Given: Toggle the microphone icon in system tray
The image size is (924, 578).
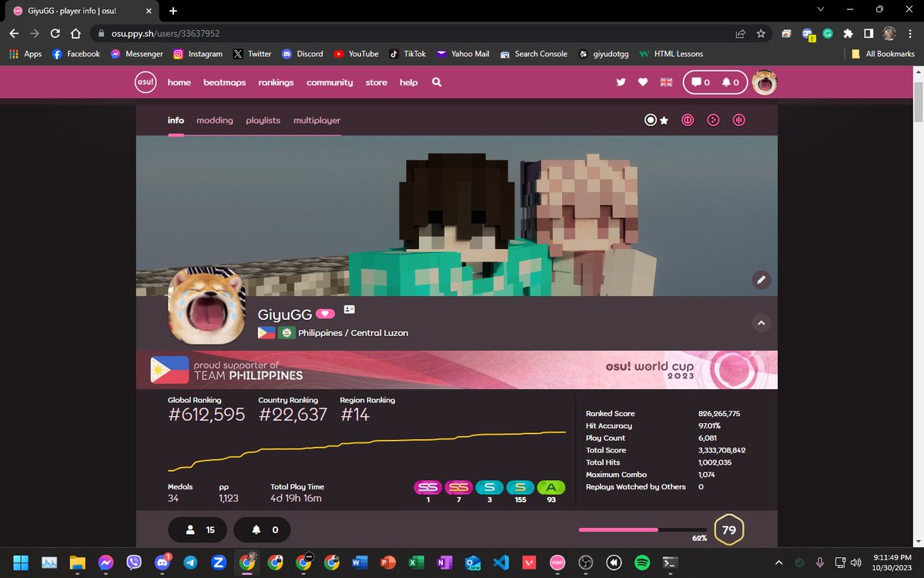Looking at the screenshot, I should coord(820,563).
